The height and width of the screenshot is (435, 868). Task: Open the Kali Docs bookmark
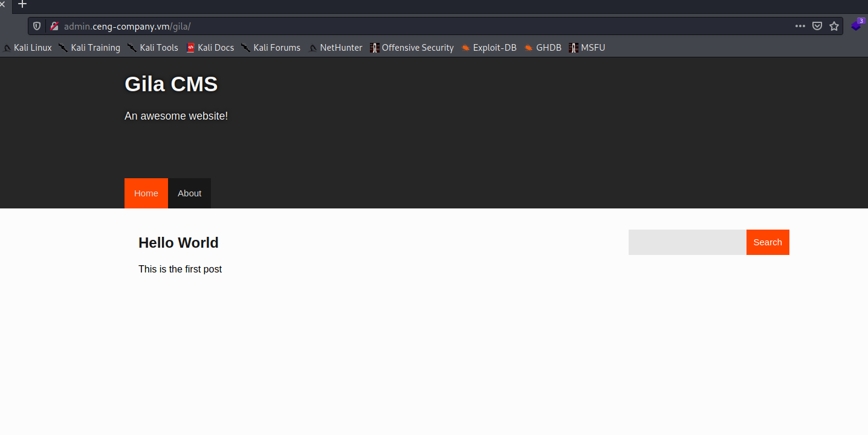(210, 48)
